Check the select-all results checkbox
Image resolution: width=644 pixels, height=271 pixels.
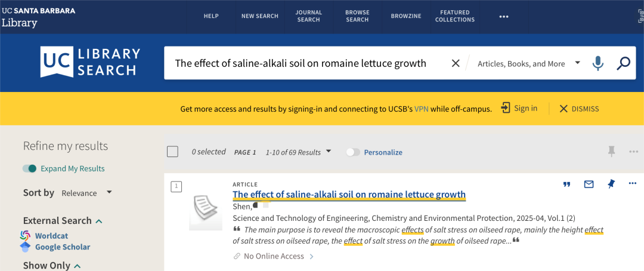tap(172, 152)
